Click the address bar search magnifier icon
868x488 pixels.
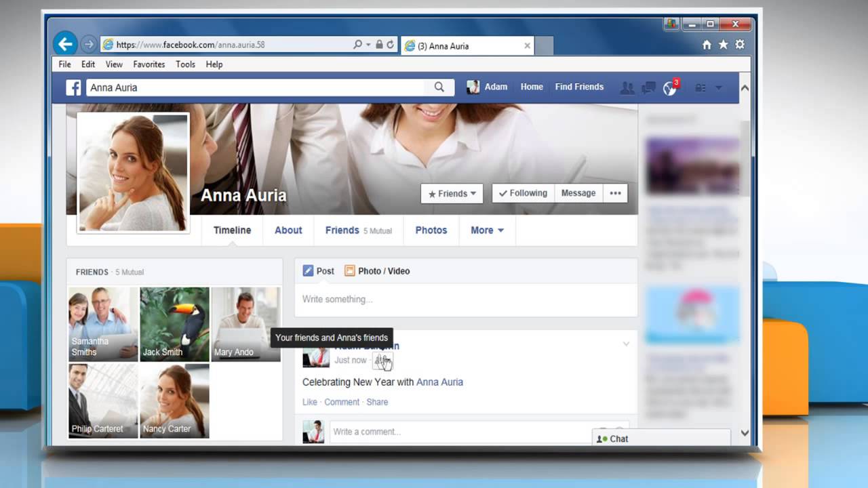point(357,45)
